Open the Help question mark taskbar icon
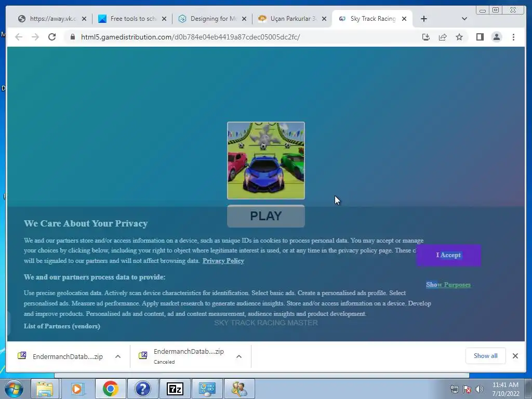 (142, 389)
